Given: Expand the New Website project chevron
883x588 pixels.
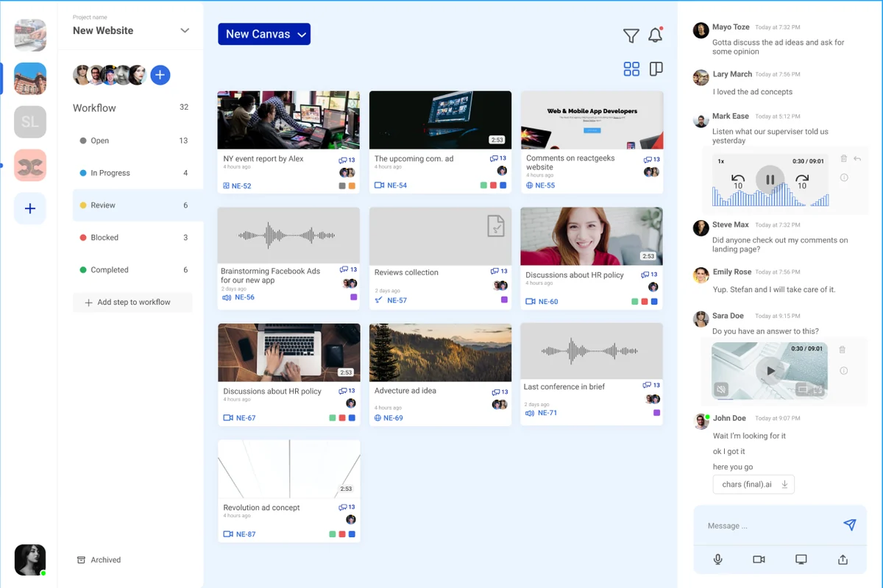Looking at the screenshot, I should (x=185, y=31).
